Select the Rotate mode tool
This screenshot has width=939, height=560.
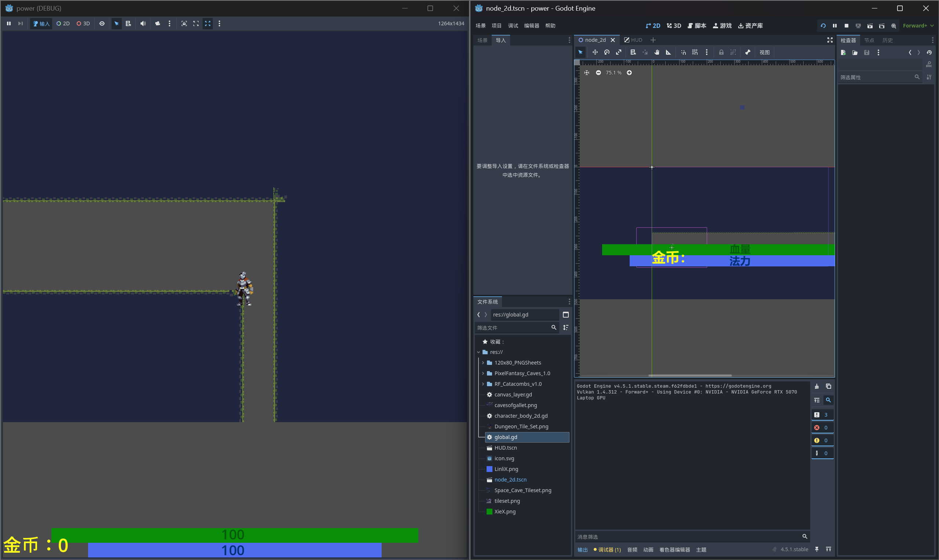(607, 52)
